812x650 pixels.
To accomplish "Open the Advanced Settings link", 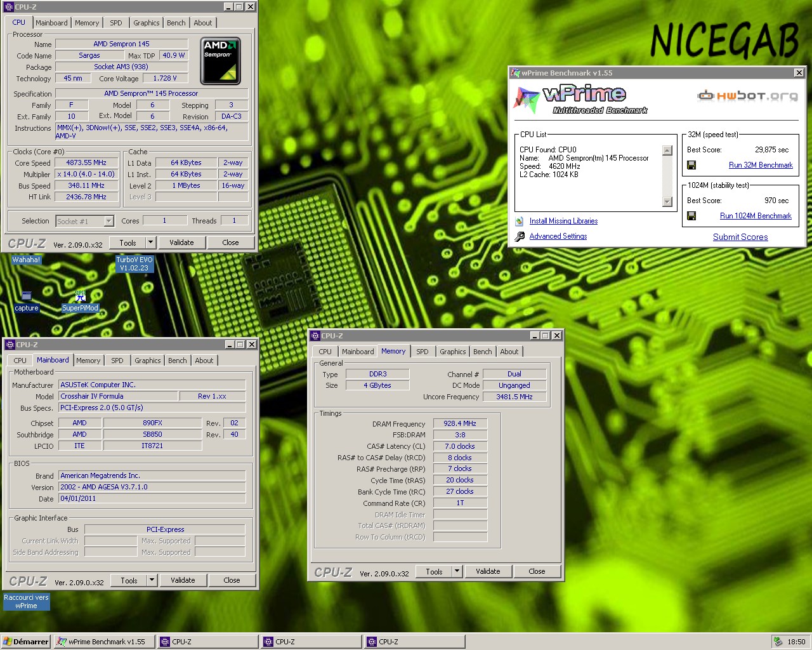I will pyautogui.click(x=558, y=236).
